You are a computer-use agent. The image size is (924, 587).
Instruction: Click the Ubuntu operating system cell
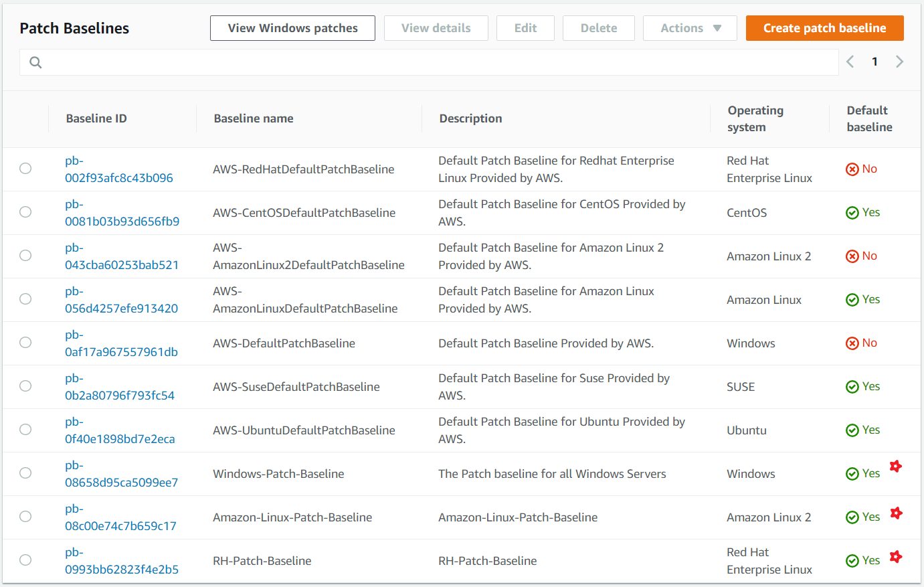pyautogui.click(x=747, y=430)
